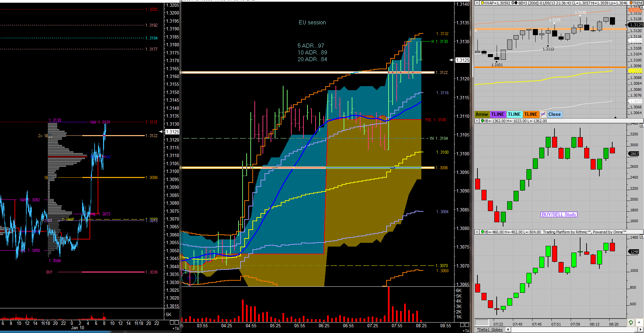Close the VWAP price panel with its X

pos(477,3)
